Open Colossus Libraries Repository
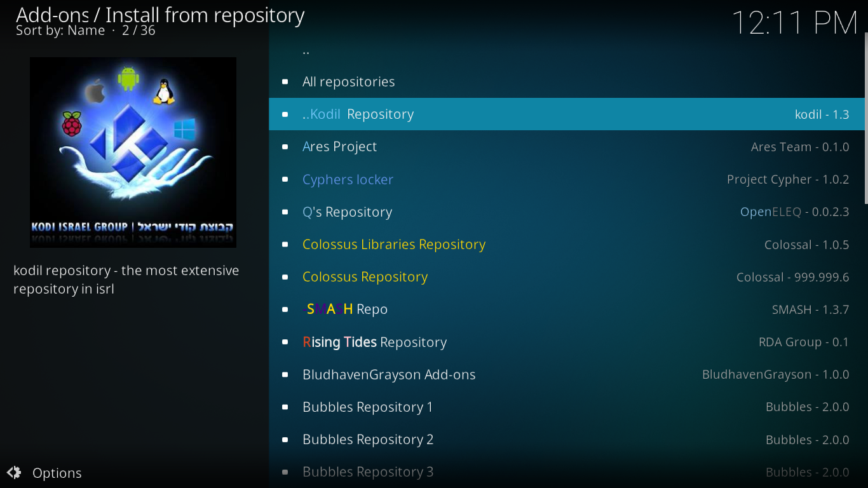This screenshot has width=868, height=488. coord(394,244)
